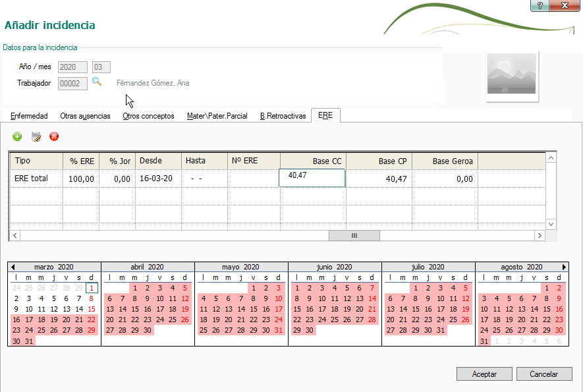
Task: Click the Nº ERE column header
Action: point(254,161)
